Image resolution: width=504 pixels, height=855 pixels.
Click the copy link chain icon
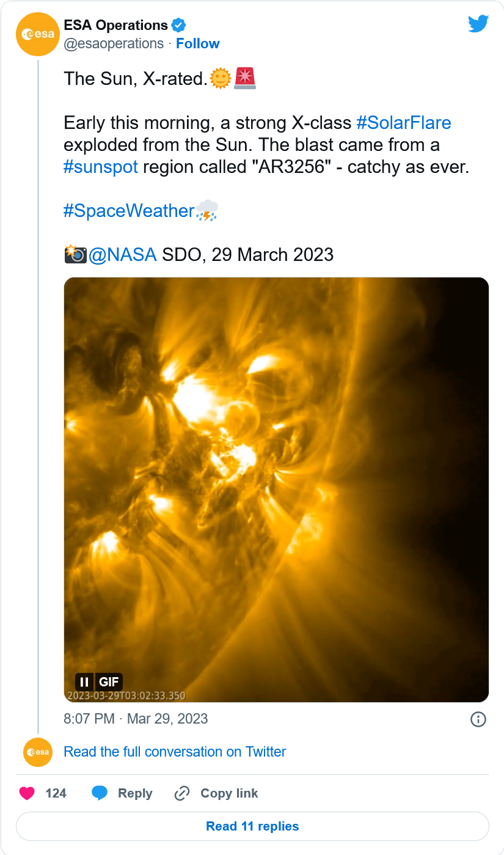(182, 793)
